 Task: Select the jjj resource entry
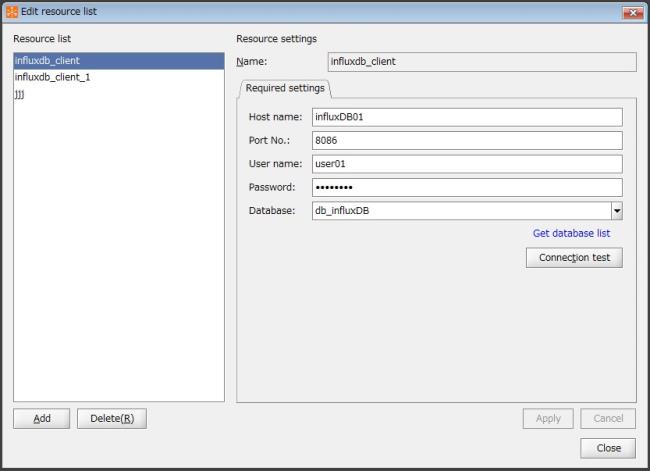pyautogui.click(x=119, y=94)
